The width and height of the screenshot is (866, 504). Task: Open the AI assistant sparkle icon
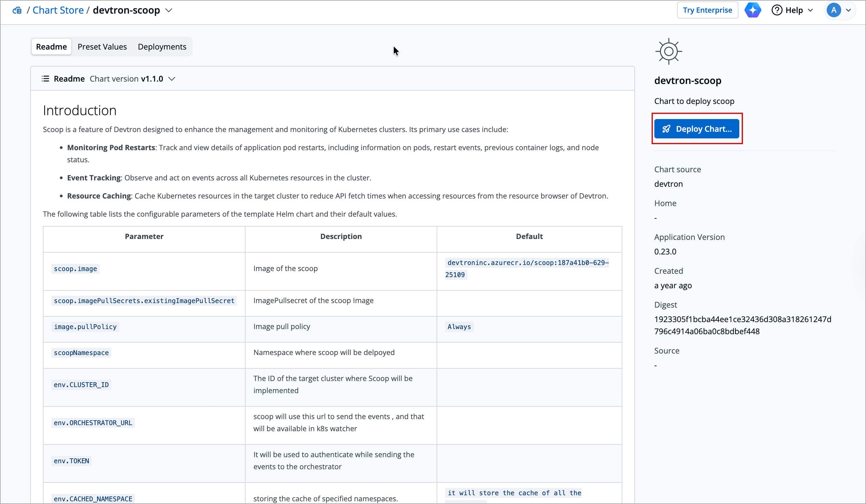point(753,10)
